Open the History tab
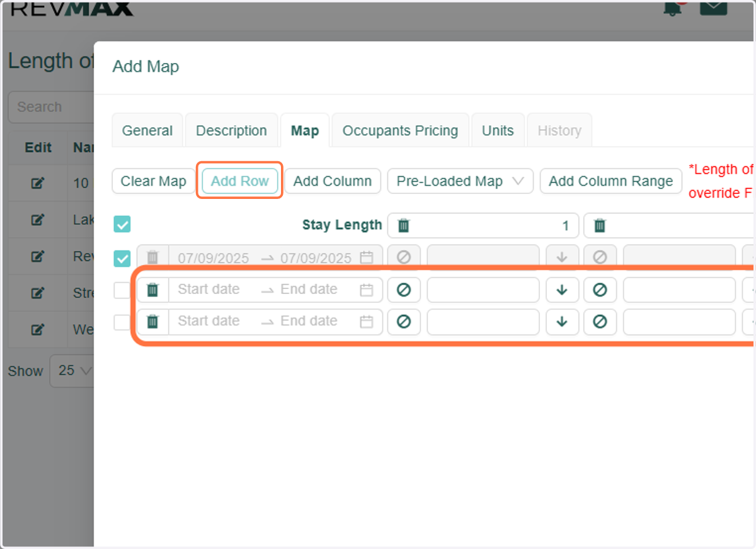Viewport: 756px width, 549px height. tap(559, 130)
